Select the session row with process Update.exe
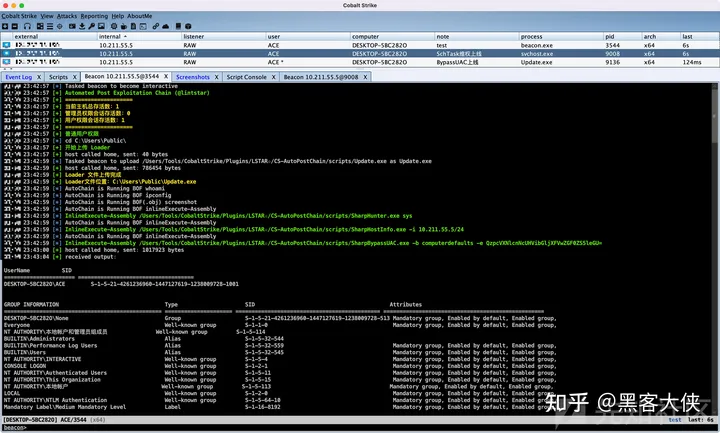This screenshot has height=433, width=720. 360,62
